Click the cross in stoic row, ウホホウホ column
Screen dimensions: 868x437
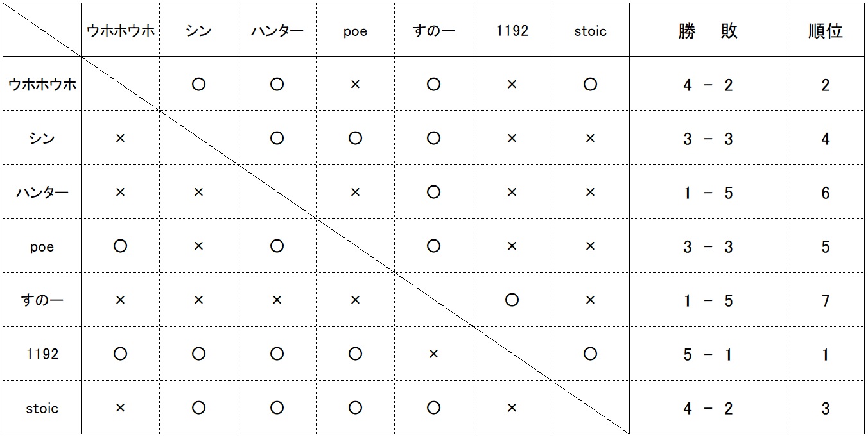tap(120, 408)
